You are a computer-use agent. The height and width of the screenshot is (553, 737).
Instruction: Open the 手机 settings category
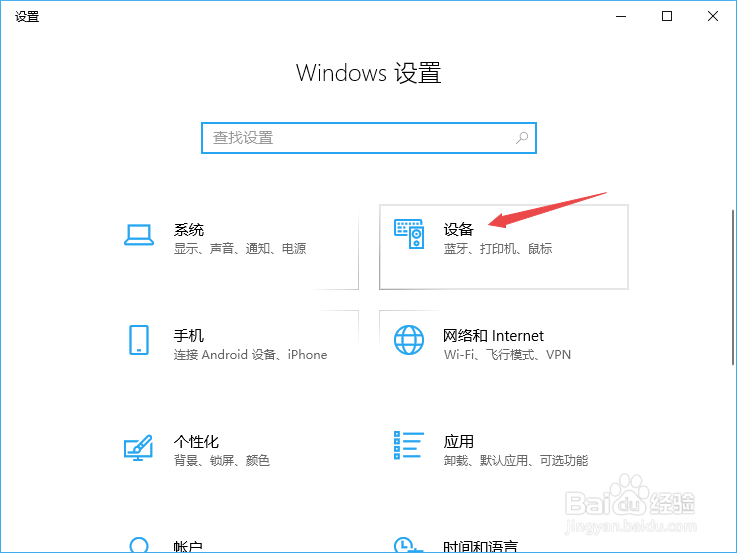[x=234, y=352]
